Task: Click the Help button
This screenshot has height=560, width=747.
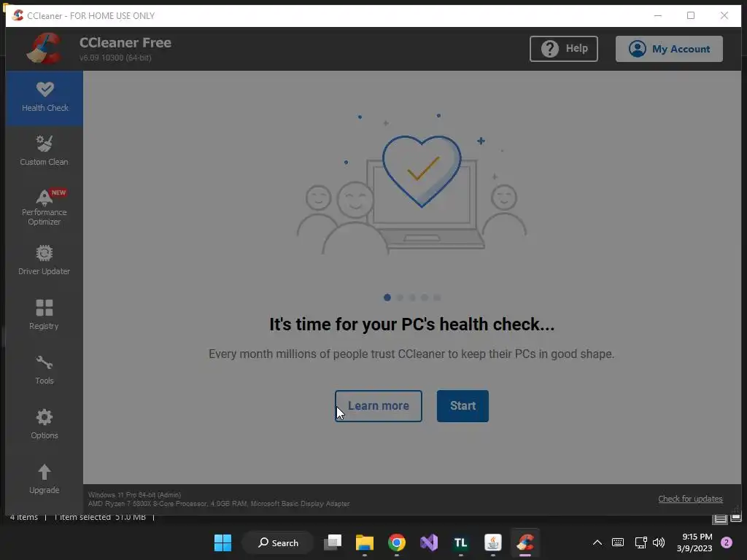Action: pos(564,49)
